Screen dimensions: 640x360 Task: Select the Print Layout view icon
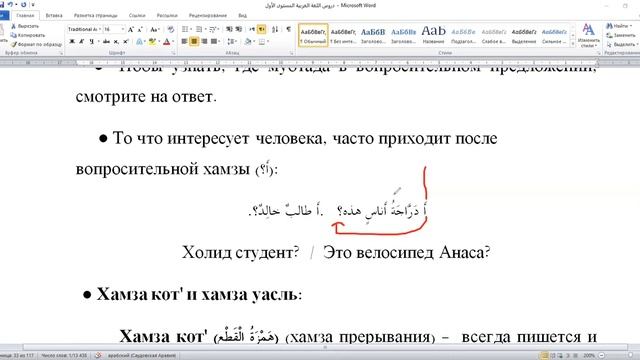[x=543, y=356]
